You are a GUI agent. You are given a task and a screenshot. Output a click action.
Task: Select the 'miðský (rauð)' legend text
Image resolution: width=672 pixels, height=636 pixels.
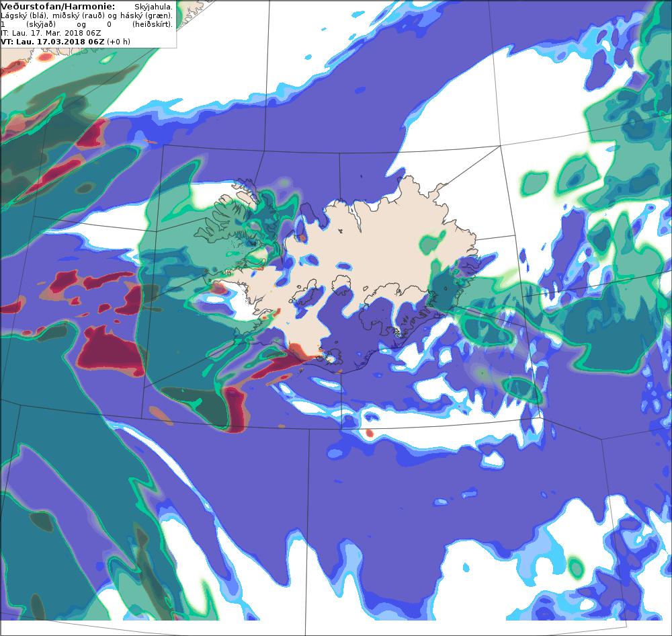coord(79,16)
